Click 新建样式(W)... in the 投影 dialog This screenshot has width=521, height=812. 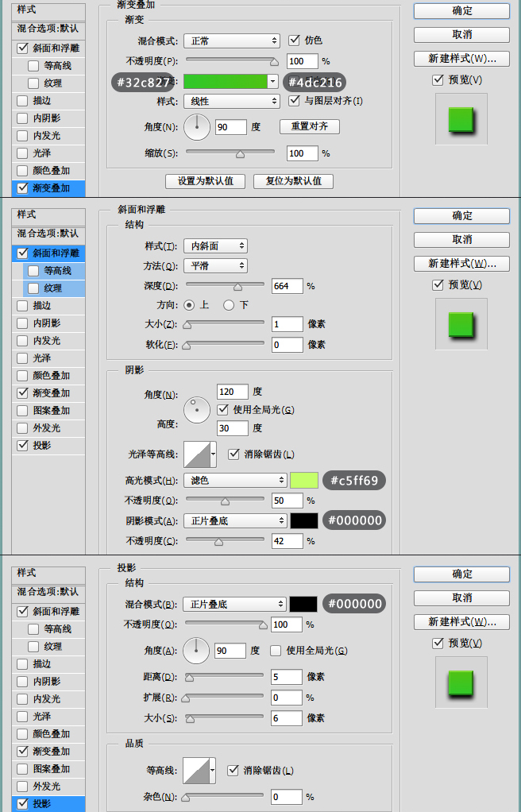click(462, 622)
